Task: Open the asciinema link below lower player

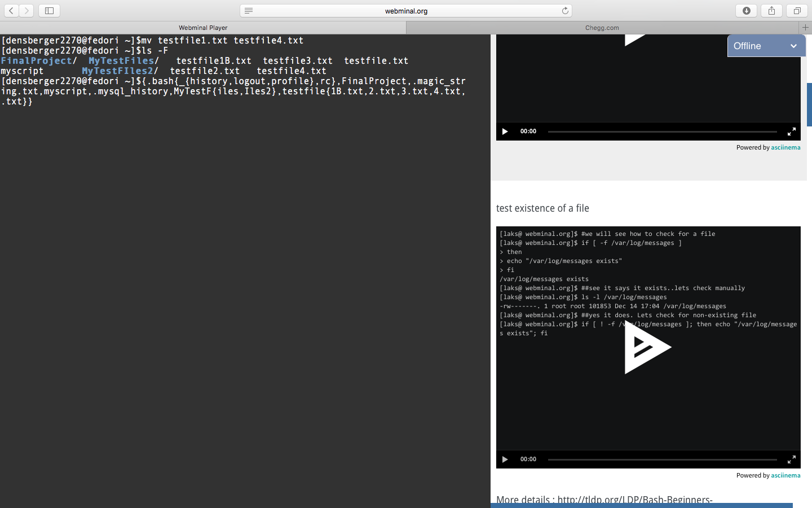Action: [x=785, y=475]
